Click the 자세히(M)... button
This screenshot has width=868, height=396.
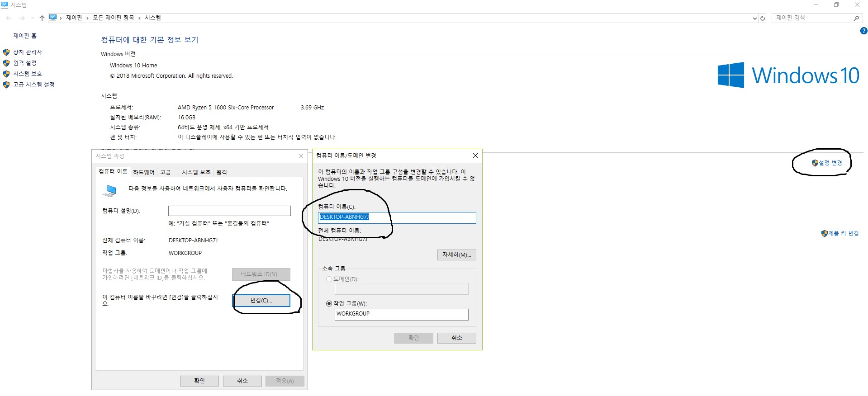(x=456, y=255)
